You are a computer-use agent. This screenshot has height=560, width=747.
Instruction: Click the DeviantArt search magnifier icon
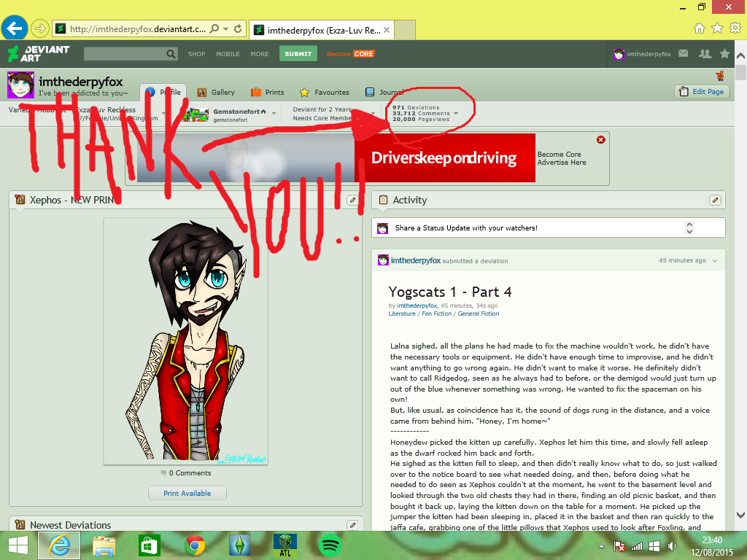click(x=171, y=54)
